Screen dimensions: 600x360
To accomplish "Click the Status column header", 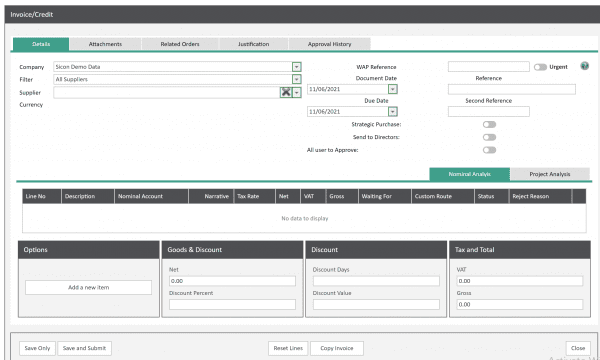I will [x=491, y=196].
